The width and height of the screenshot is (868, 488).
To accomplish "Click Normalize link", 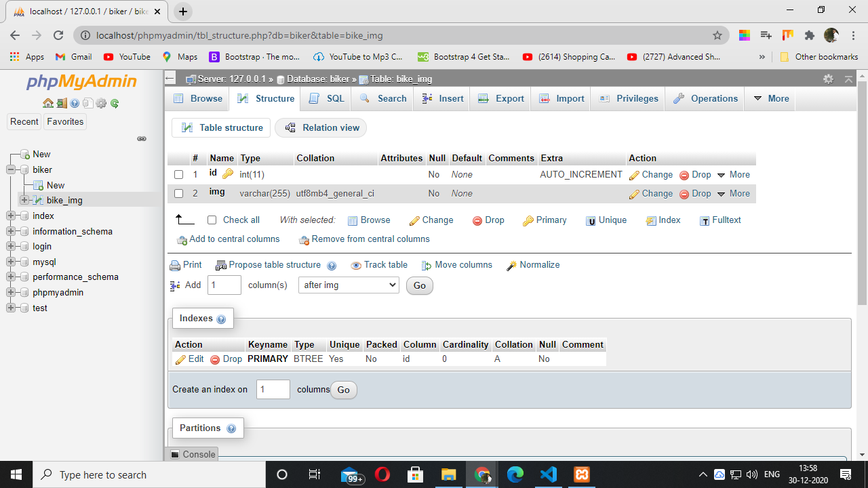I will [533, 265].
